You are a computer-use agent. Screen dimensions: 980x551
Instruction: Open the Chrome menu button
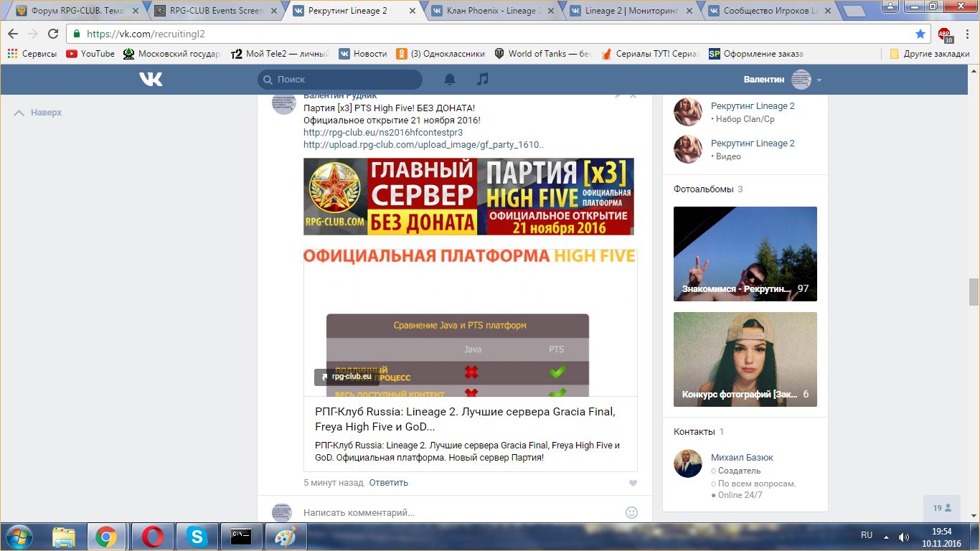966,34
